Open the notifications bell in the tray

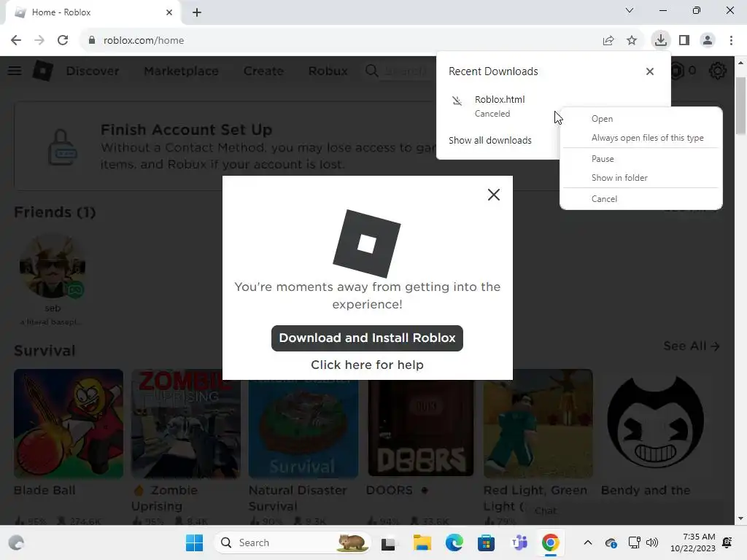tap(727, 542)
